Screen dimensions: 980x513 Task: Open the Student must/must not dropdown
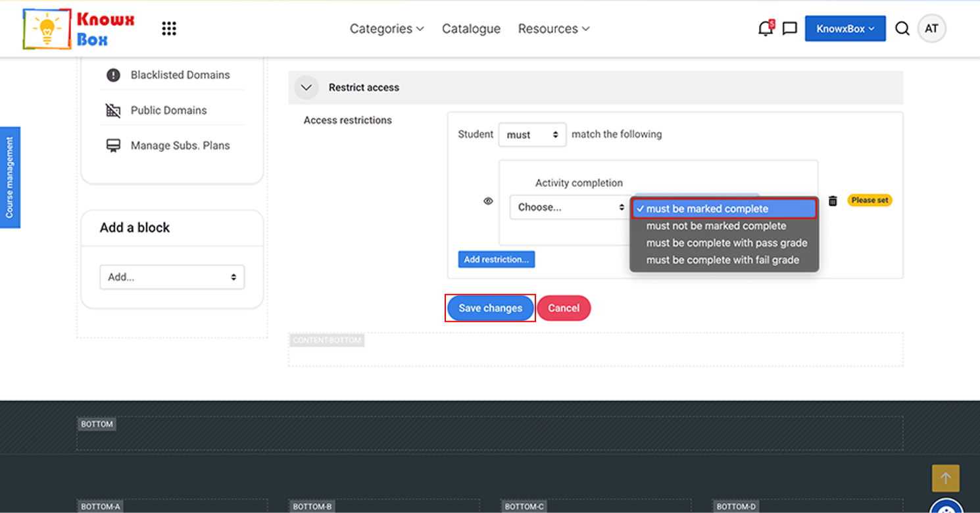[532, 135]
